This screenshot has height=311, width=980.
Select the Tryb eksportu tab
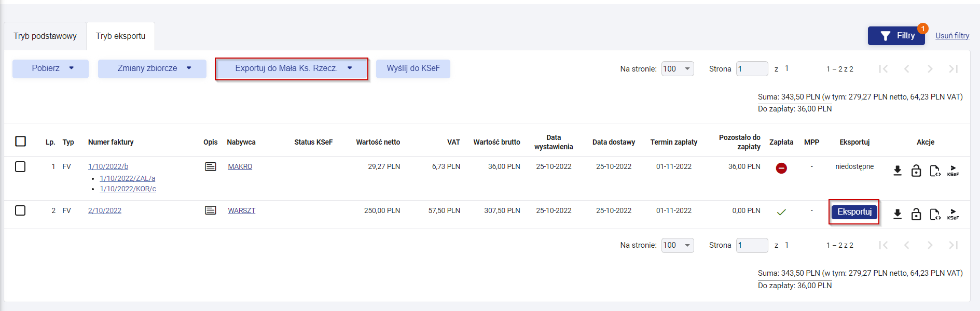point(120,36)
